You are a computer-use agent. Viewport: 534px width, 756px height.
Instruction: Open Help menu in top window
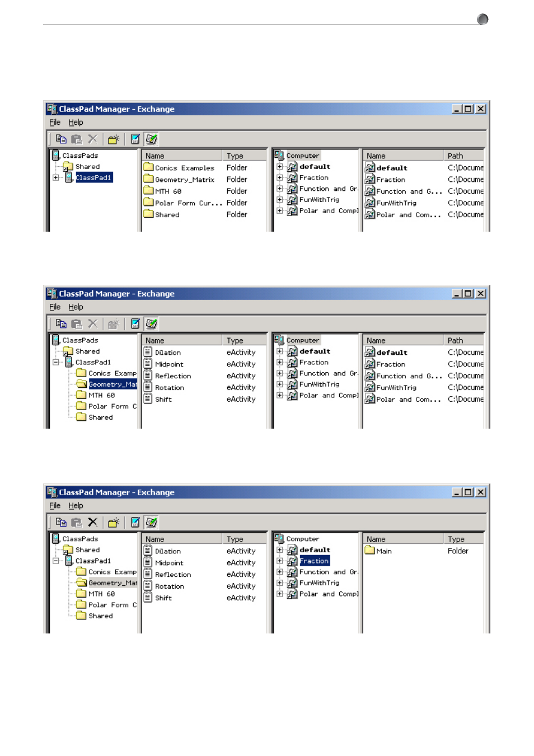click(x=76, y=123)
